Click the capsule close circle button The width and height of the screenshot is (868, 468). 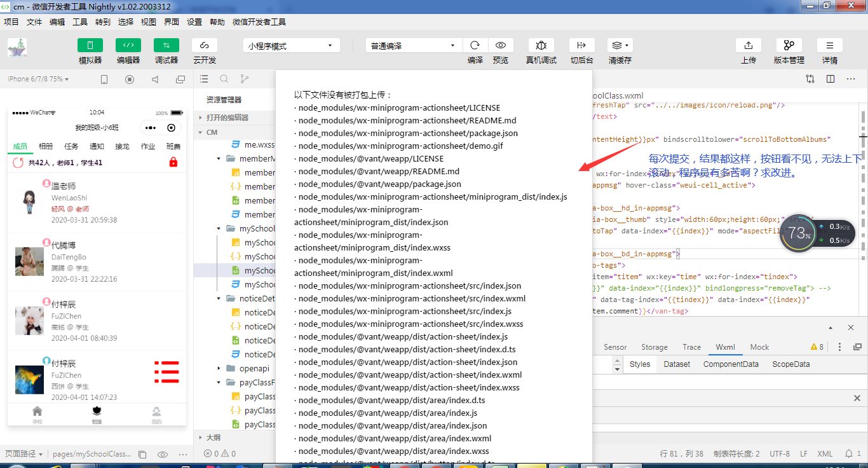click(x=170, y=128)
